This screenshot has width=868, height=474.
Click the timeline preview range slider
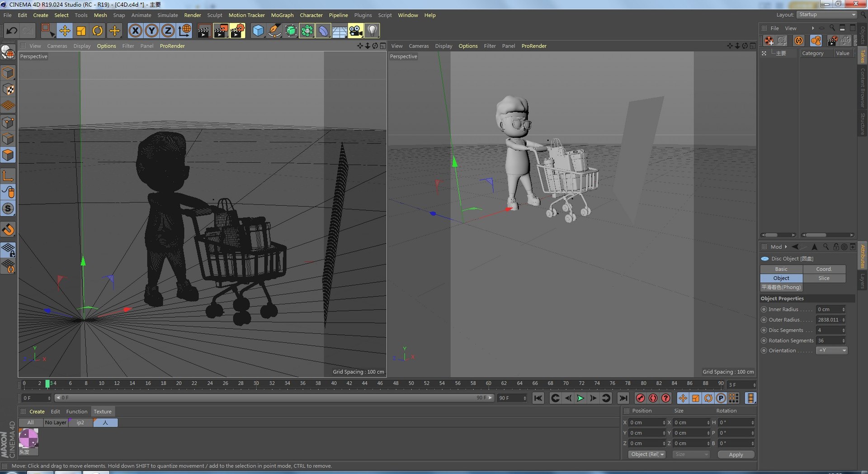274,398
